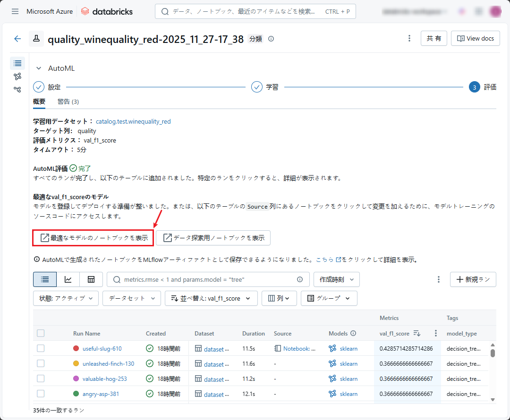Switch runs to artifact grid view
510x420 pixels.
(91, 279)
